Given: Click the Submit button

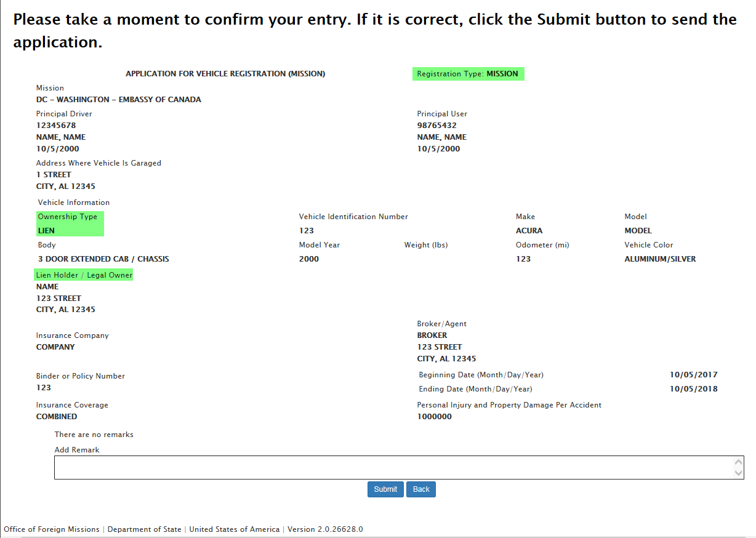Looking at the screenshot, I should [x=385, y=489].
